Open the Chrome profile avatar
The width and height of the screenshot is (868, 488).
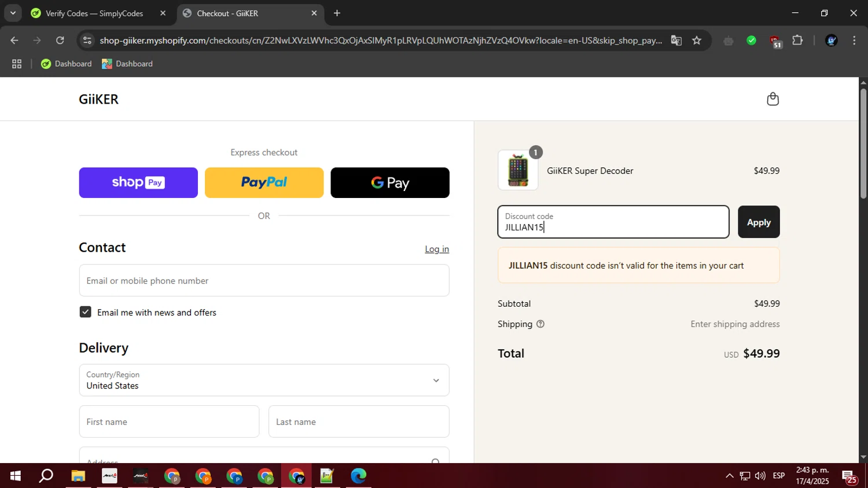pos(832,41)
